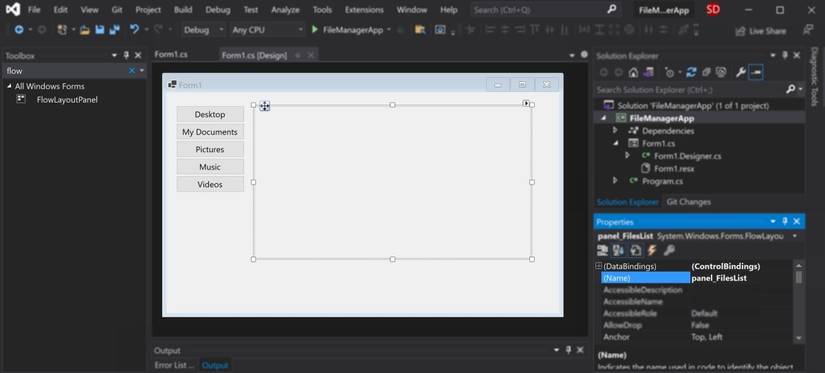Open the Extensions menu
Viewport: 825px width, 373px height.
[364, 10]
